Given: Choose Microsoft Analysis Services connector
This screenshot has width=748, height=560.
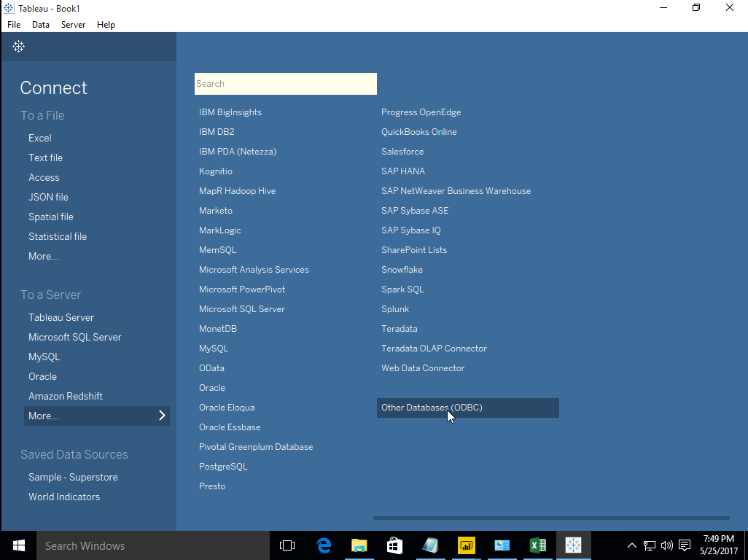Looking at the screenshot, I should coord(254,270).
